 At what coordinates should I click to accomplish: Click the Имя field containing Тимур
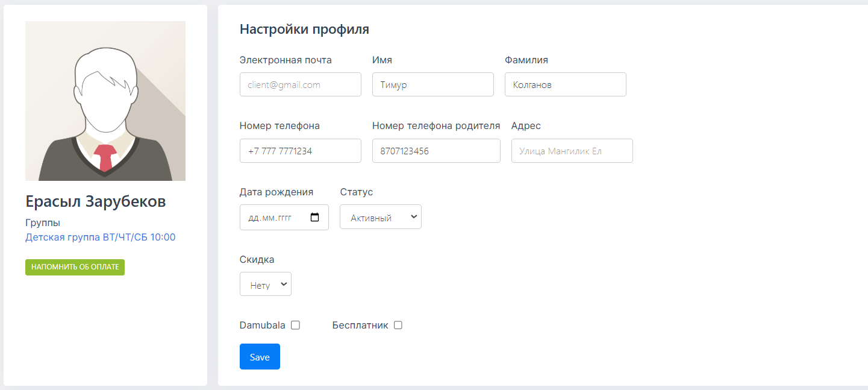pos(433,85)
